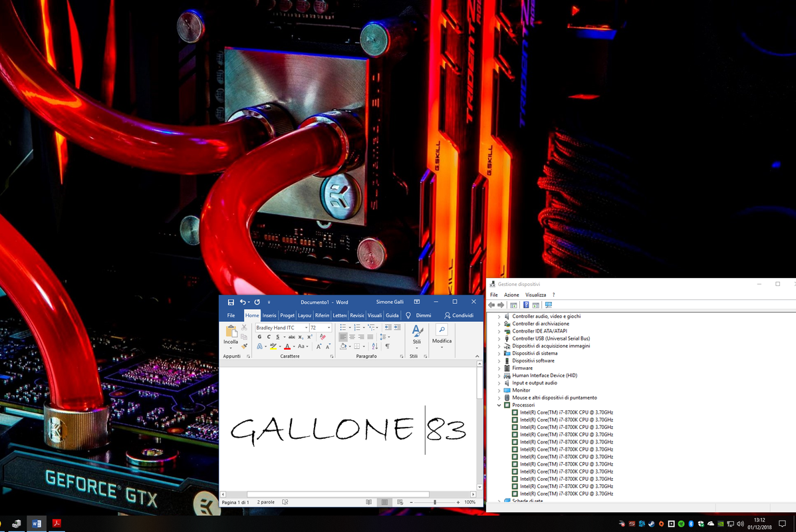Click '2 parole' word count in the status bar
Viewport: 796px width, 532px height.
pos(265,502)
